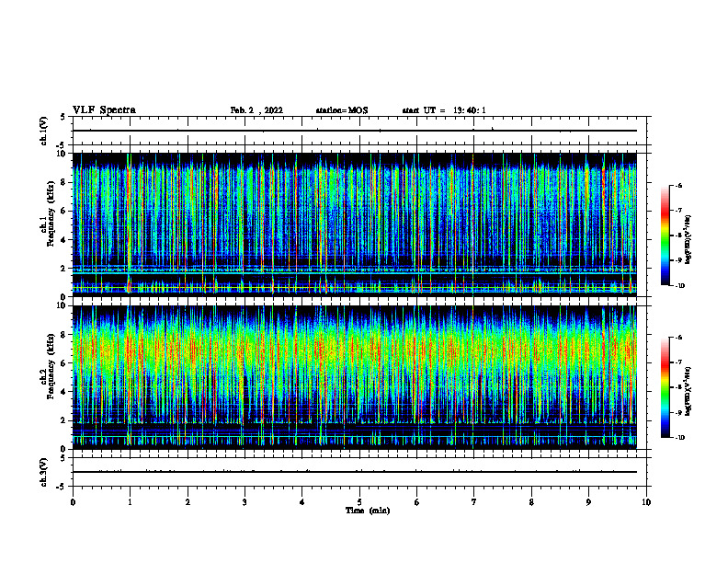The image size is (728, 563).
Task: Click time axis tick label "3"
Action: 245,502
